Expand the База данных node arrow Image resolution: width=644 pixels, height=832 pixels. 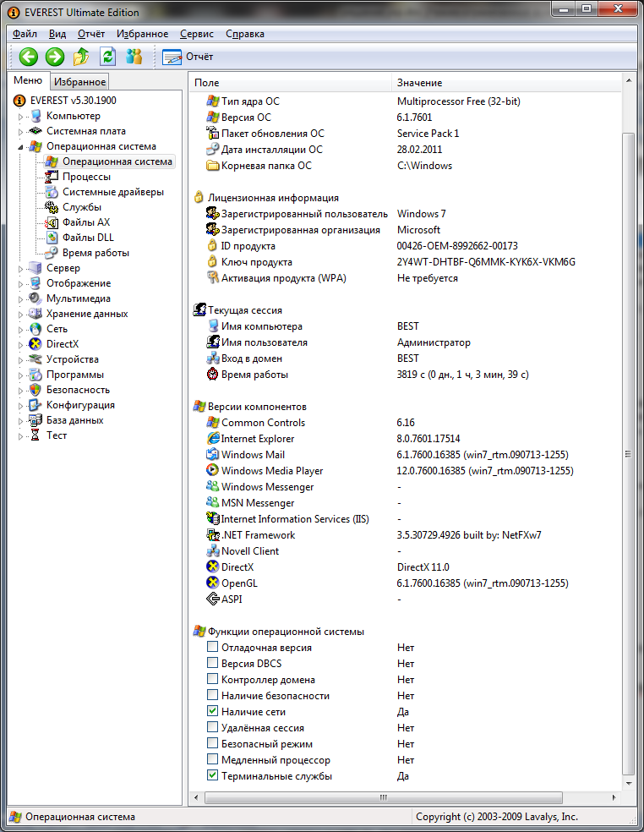coord(20,421)
